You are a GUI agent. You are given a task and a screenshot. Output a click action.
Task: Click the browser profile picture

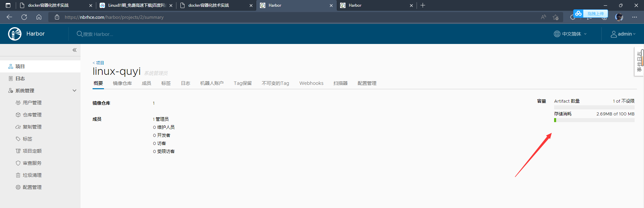point(619,17)
